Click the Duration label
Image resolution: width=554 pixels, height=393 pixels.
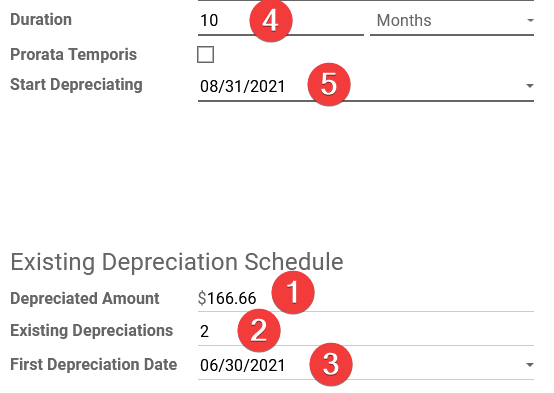click(41, 19)
